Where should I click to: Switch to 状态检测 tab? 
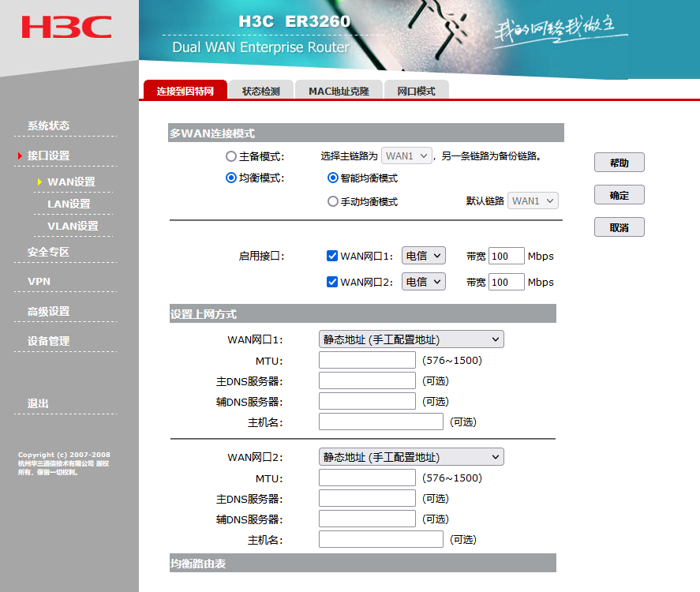[x=260, y=91]
